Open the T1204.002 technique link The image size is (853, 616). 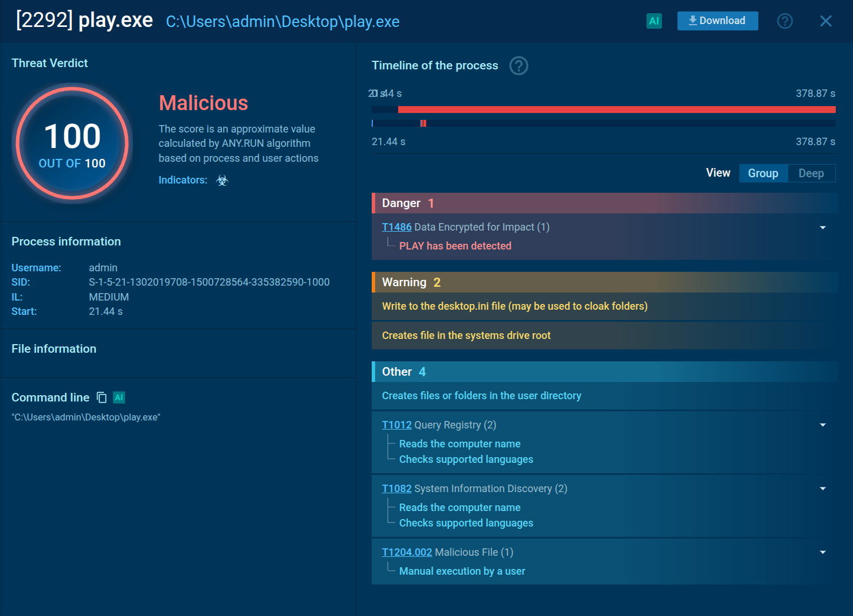[407, 552]
